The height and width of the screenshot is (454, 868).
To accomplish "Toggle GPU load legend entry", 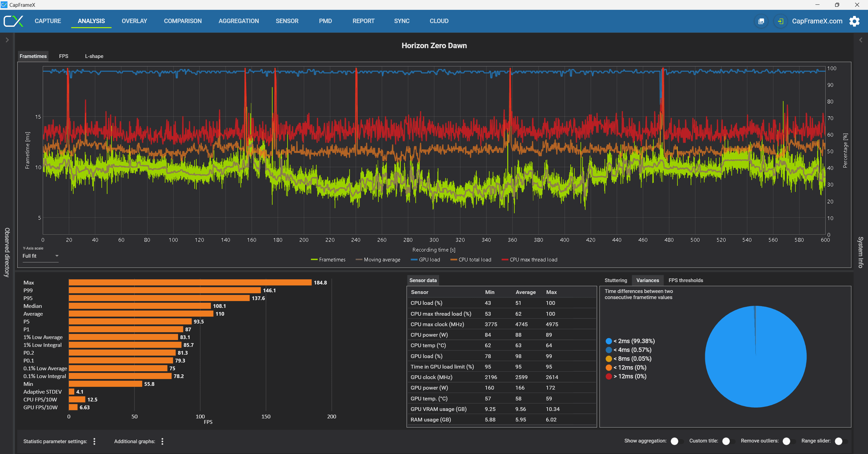I will [x=426, y=260].
